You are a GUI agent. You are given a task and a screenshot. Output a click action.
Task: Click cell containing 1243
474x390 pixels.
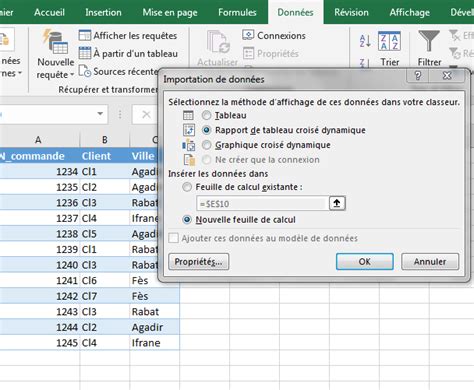point(40,312)
